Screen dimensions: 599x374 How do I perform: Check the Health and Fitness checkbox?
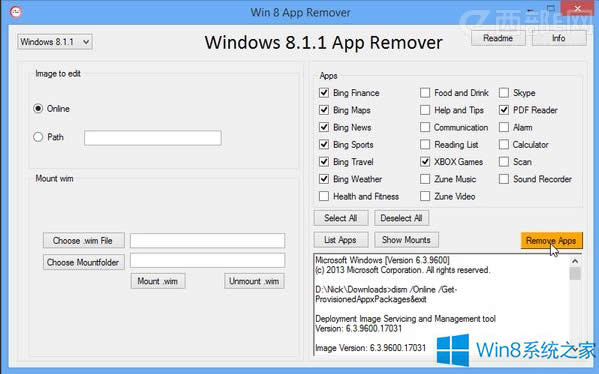(x=324, y=196)
